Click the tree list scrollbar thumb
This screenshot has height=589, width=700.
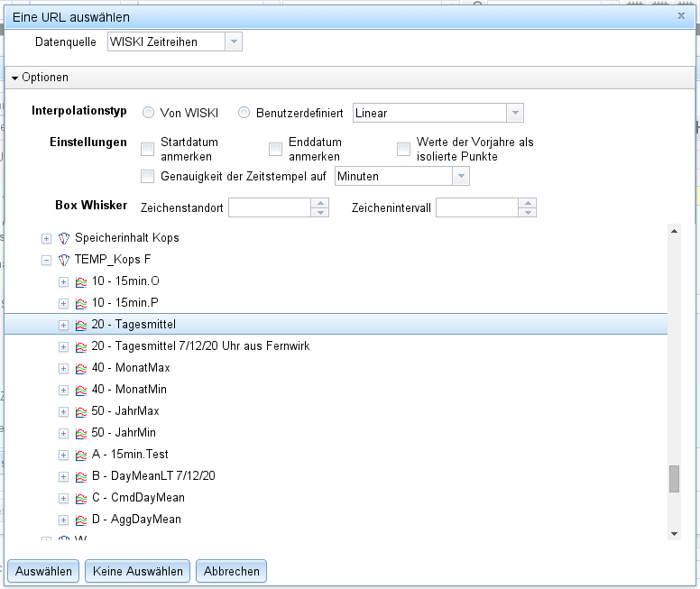[x=674, y=479]
